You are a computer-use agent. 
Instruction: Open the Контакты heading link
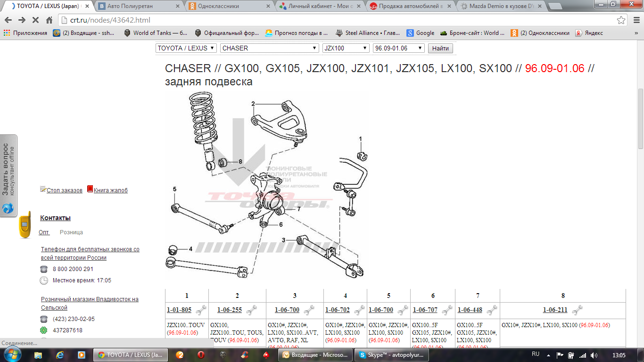tap(56, 218)
